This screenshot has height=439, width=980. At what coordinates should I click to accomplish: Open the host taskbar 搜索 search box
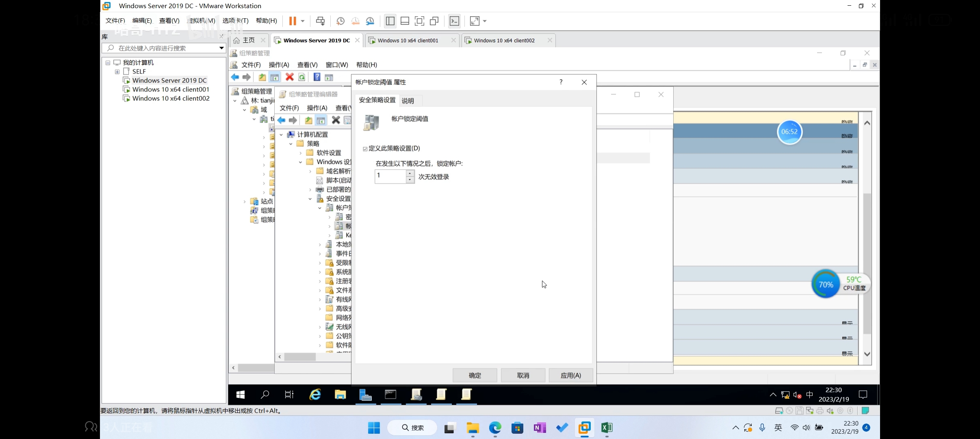[412, 428]
